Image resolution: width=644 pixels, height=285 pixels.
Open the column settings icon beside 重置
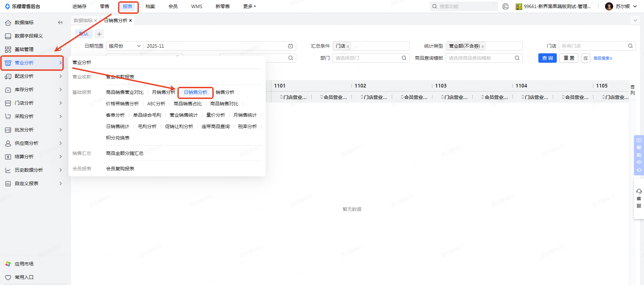pyautogui.click(x=586, y=58)
